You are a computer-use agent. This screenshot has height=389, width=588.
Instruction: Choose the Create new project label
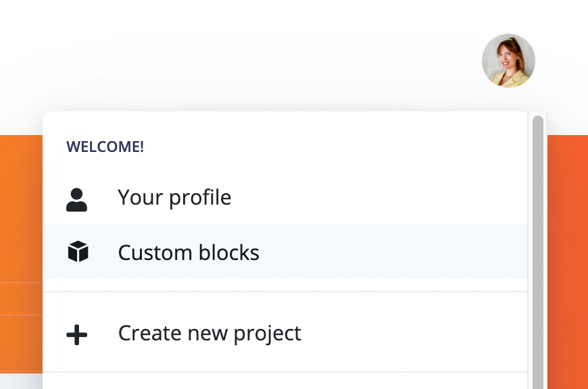pyautogui.click(x=210, y=333)
